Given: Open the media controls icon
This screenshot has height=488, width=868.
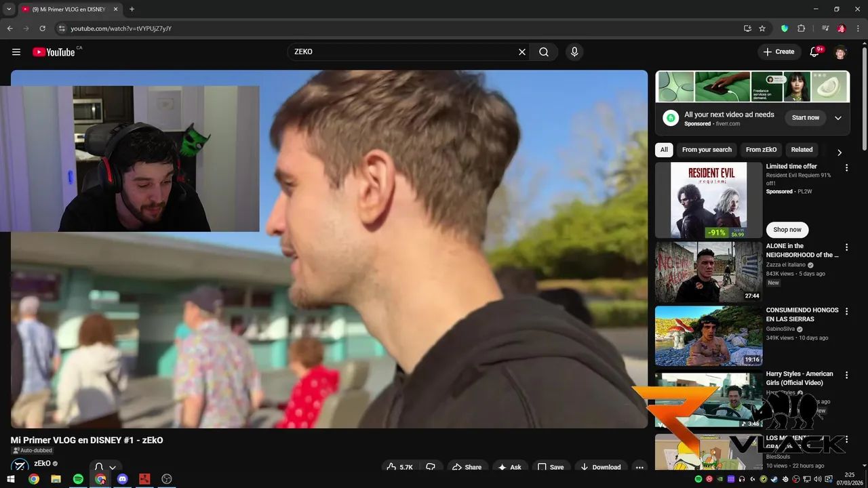Looking at the screenshot, I should (x=825, y=28).
